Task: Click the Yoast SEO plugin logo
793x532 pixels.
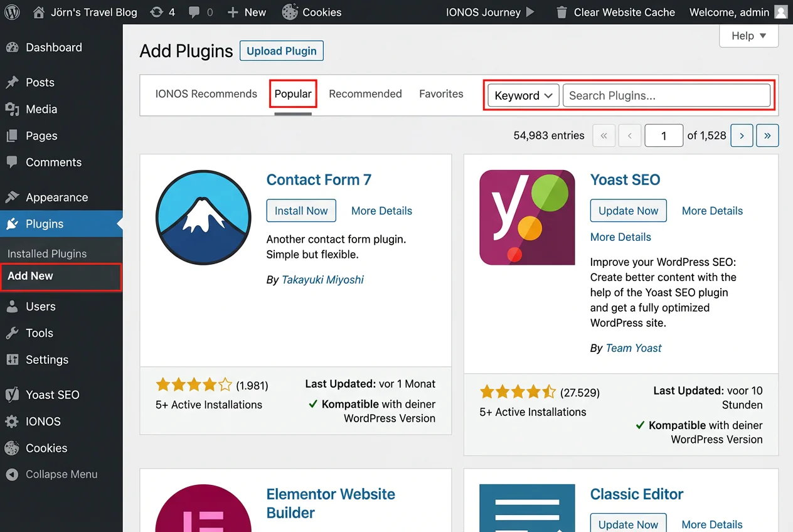Action: tap(527, 217)
